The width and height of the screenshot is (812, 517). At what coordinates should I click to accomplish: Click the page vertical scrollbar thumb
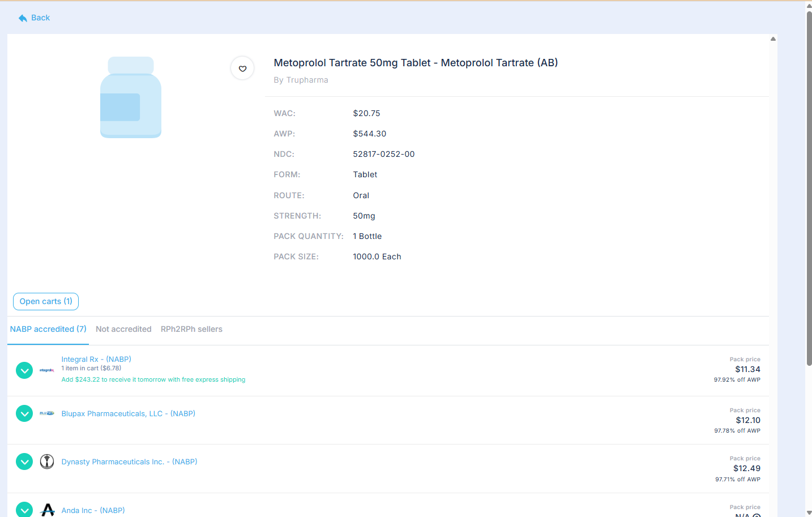pyautogui.click(x=809, y=187)
